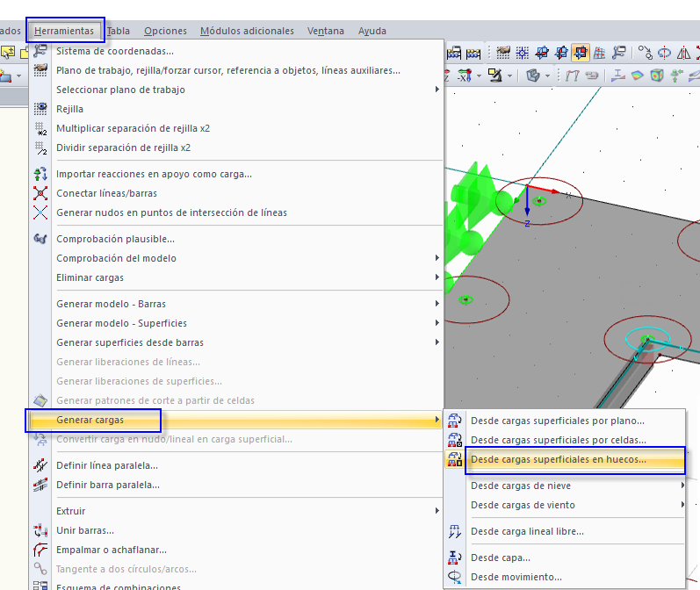Click the multiply grid spacing x2 icon

tap(40, 128)
